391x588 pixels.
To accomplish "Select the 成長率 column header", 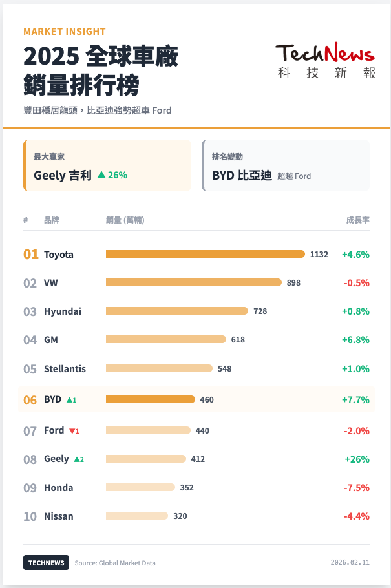I will 357,220.
